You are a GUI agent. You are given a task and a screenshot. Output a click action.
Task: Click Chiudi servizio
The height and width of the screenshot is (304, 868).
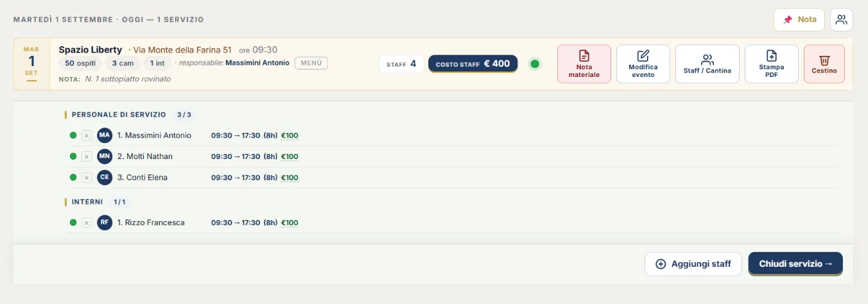795,264
